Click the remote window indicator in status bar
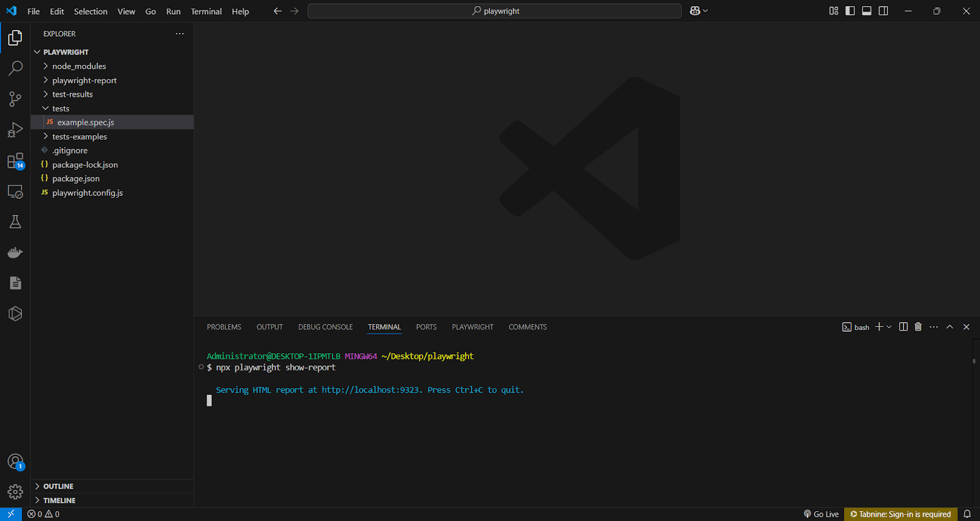 11,514
